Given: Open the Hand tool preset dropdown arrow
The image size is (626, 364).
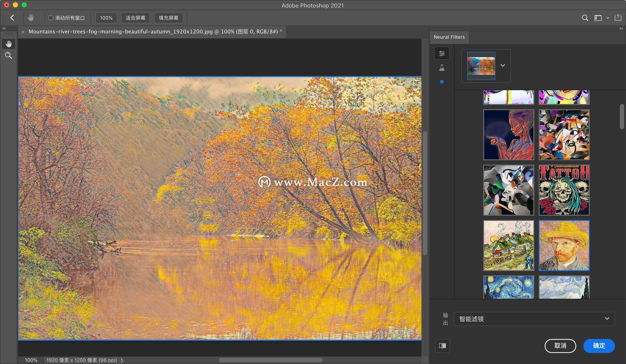Looking at the screenshot, I should point(39,18).
